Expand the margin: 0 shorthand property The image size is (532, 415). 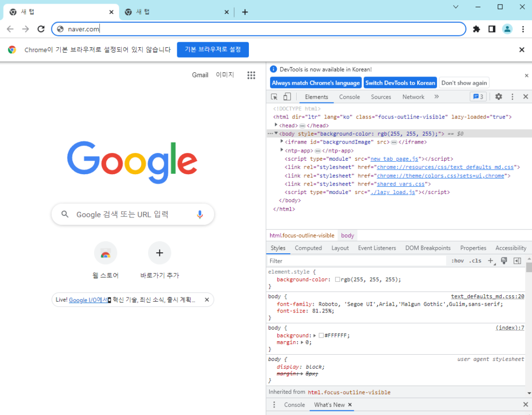pos(302,342)
